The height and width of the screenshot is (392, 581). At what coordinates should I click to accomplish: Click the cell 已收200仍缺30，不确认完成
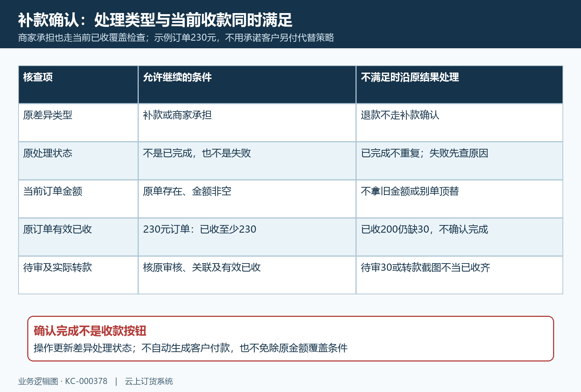[x=459, y=237]
